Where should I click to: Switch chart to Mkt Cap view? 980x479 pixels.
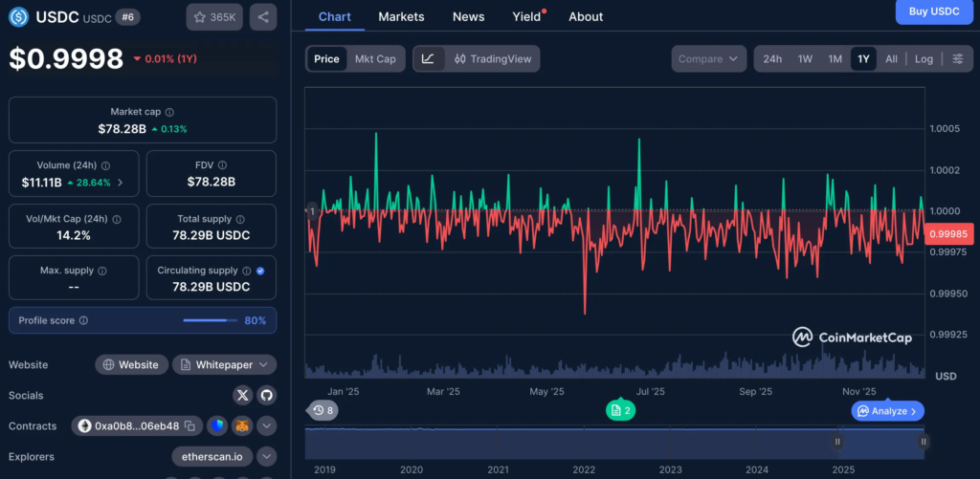(x=375, y=58)
